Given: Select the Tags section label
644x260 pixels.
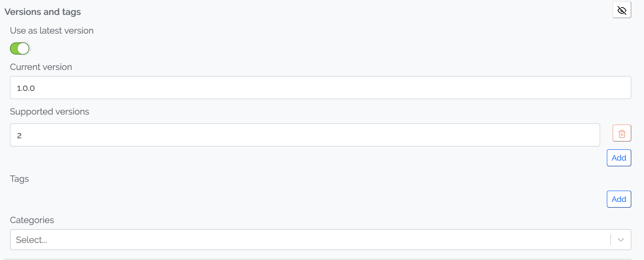Looking at the screenshot, I should 19,179.
